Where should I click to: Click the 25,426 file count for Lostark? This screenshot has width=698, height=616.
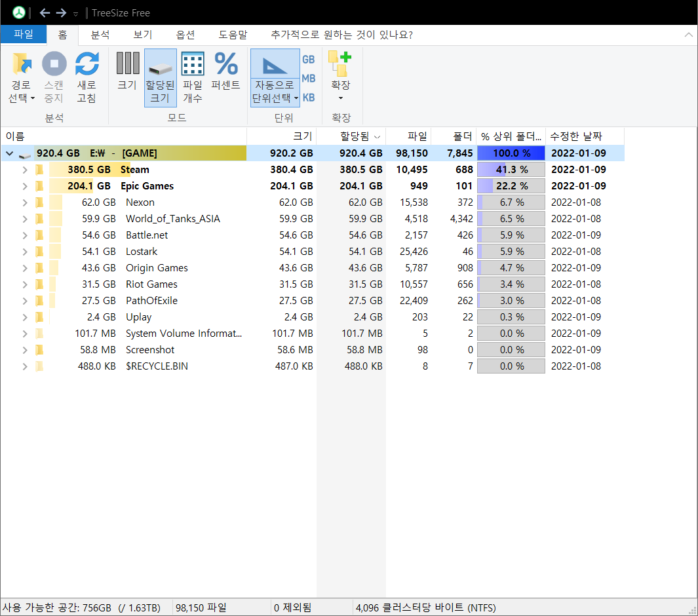pos(414,252)
